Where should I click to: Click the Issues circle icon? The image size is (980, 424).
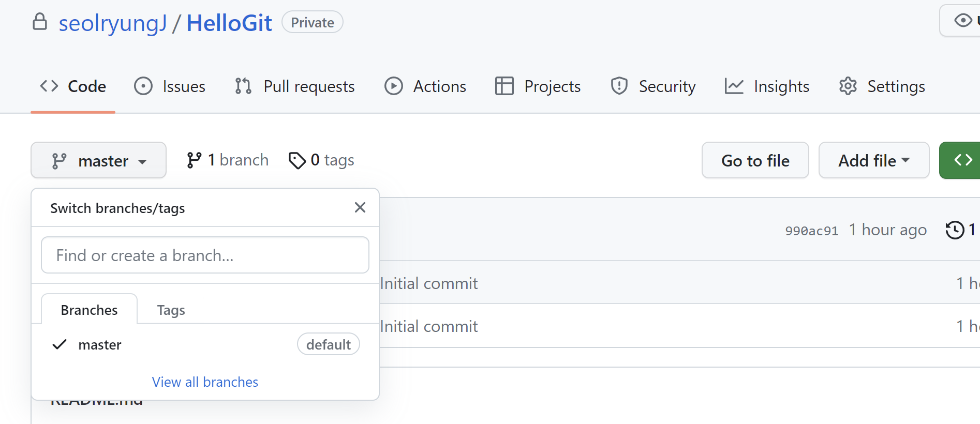(x=143, y=86)
